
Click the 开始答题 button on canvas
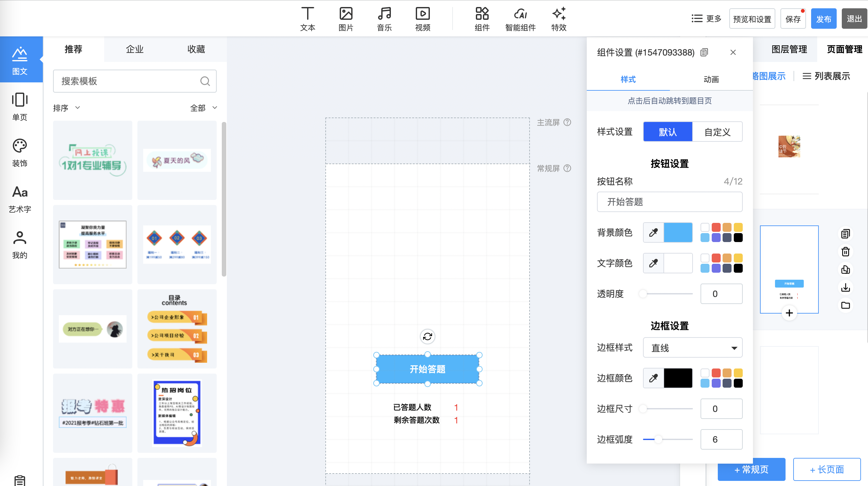427,369
